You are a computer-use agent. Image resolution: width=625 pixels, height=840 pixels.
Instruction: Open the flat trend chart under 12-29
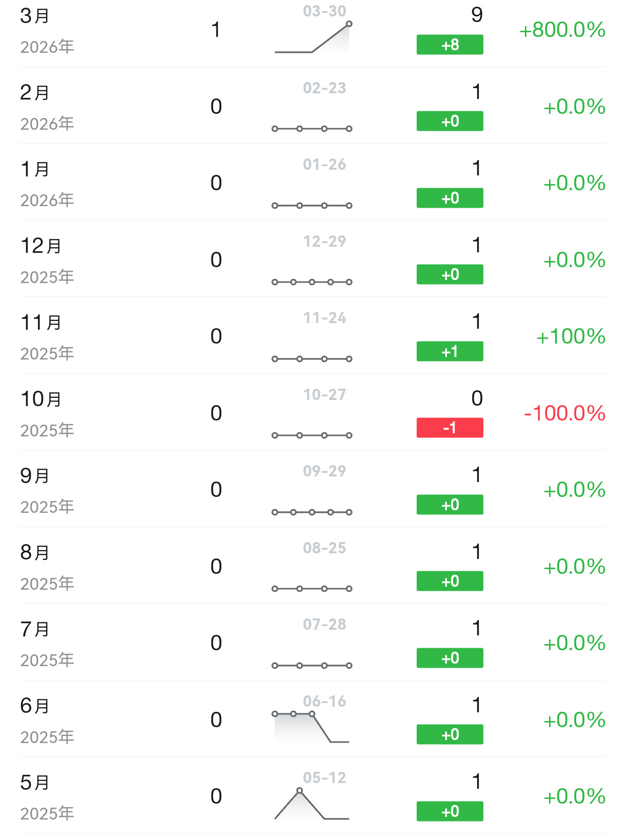[312, 282]
